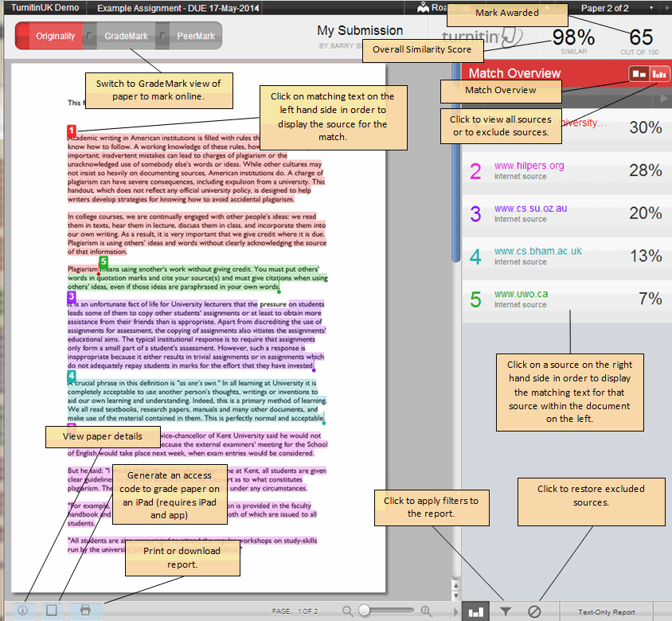Select source number 5 in match list
The width and height of the screenshot is (672, 621).
[x=475, y=299]
